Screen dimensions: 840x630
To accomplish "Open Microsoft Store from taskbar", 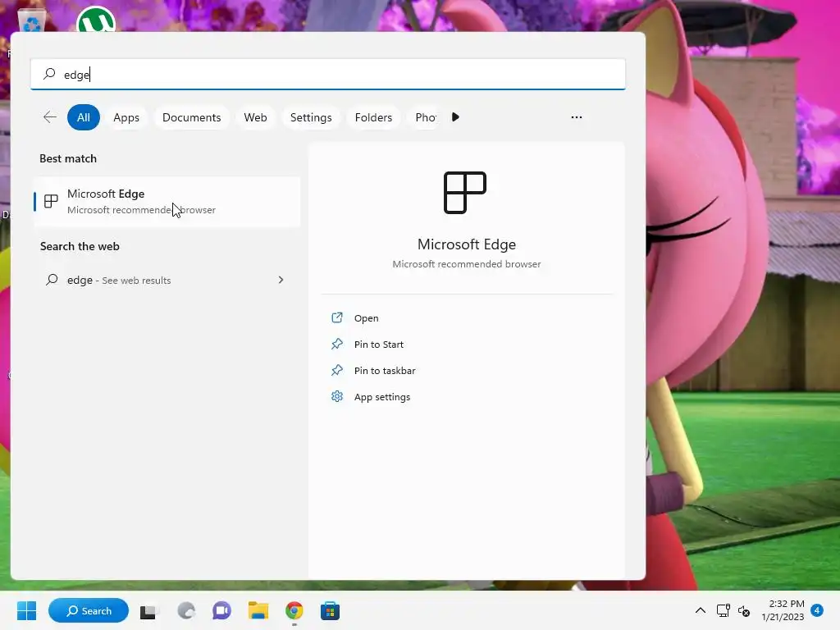I will pyautogui.click(x=330, y=611).
